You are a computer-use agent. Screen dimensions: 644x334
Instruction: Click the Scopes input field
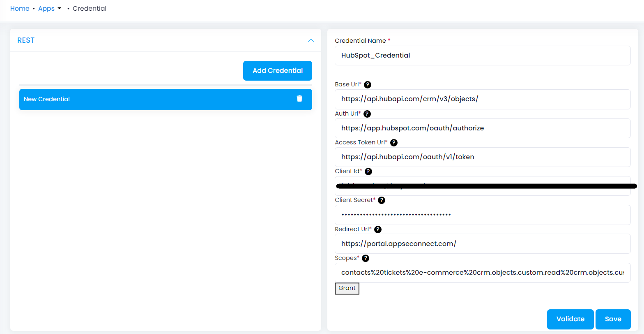[x=482, y=273]
